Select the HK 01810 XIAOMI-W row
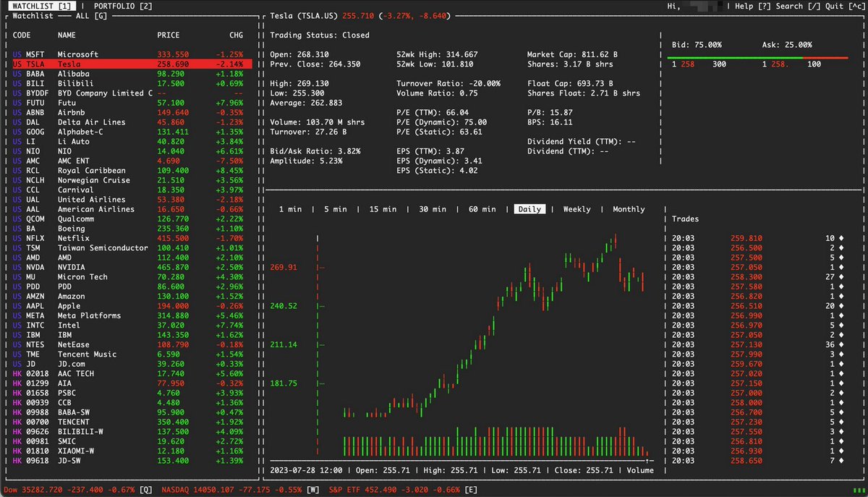This screenshot has height=497, width=868. coord(132,451)
